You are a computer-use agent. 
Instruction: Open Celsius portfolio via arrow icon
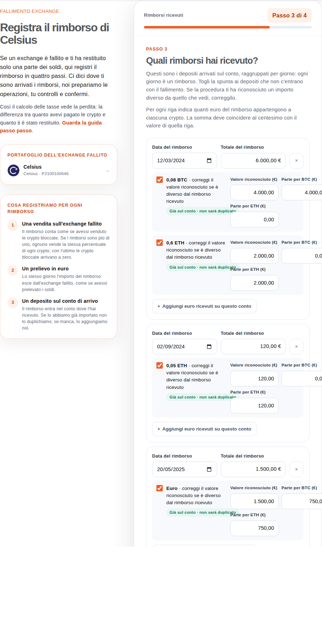107,171
